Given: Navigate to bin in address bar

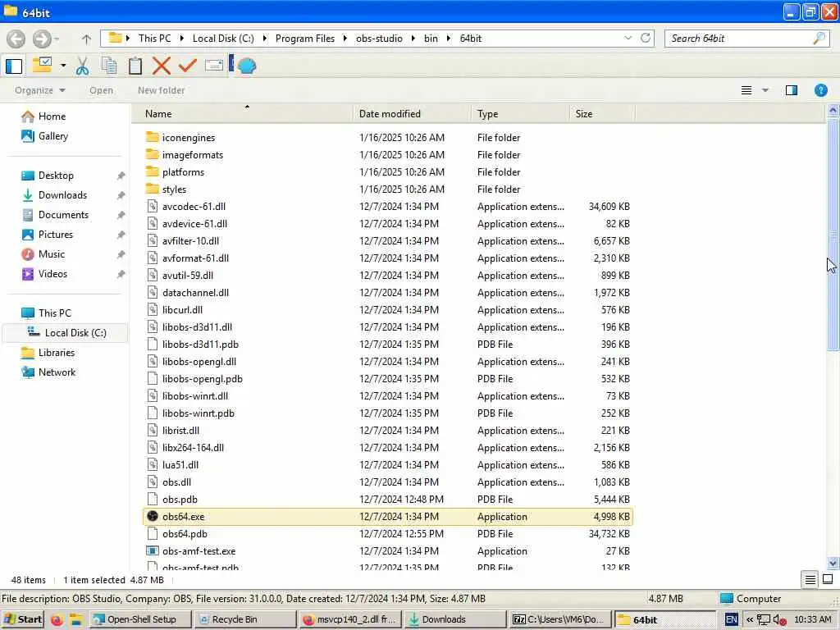Looking at the screenshot, I should pyautogui.click(x=431, y=39).
